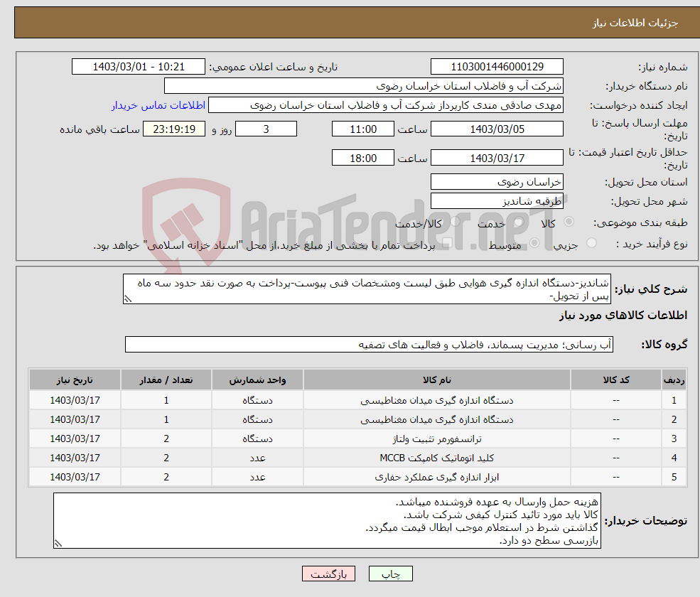Image resolution: width=700 pixels, height=597 pixels.
Task: Click the بازگشت (back) button
Action: 328,574
